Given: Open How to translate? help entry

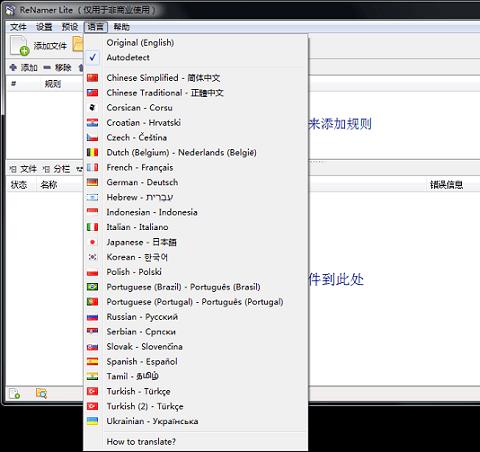Looking at the screenshot, I should (196, 442).
